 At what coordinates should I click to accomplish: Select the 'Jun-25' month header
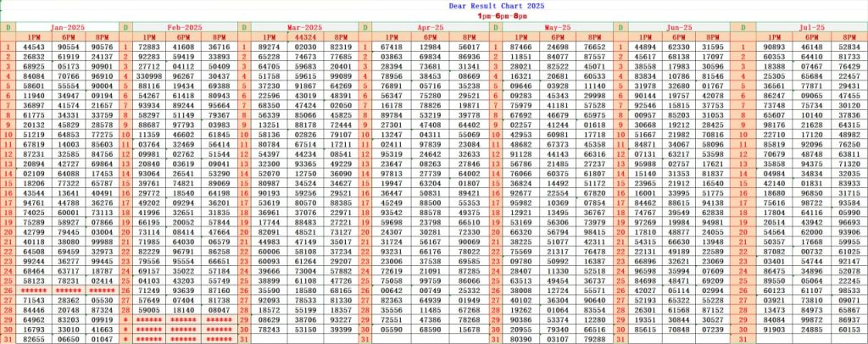click(679, 27)
